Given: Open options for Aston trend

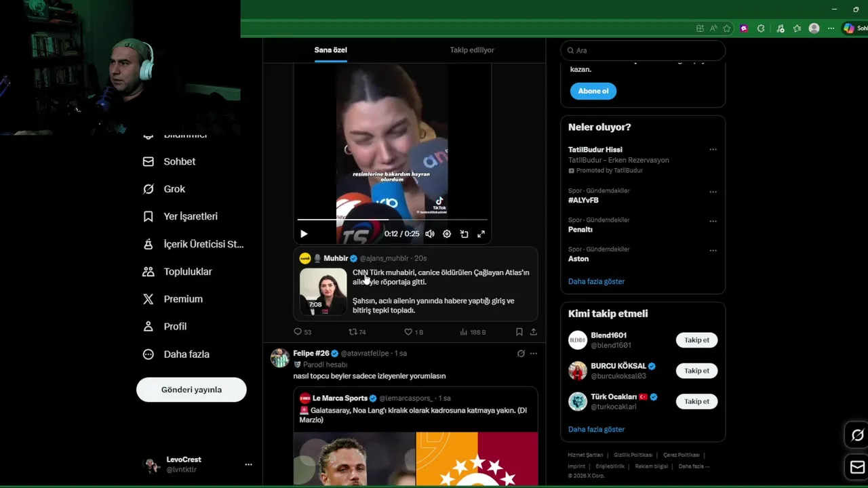Looking at the screenshot, I should click(713, 250).
